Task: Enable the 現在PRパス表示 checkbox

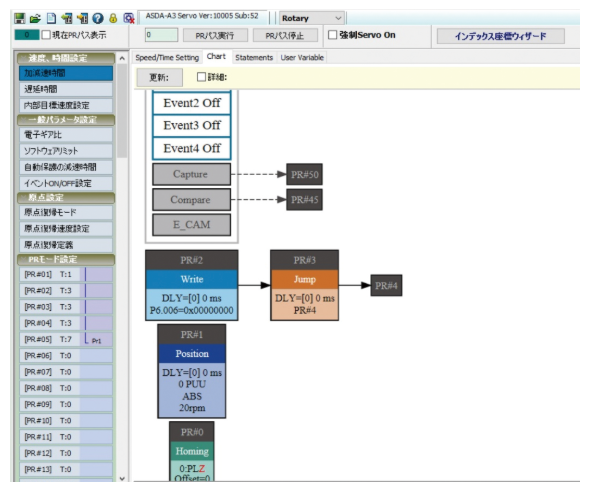Action: point(46,35)
